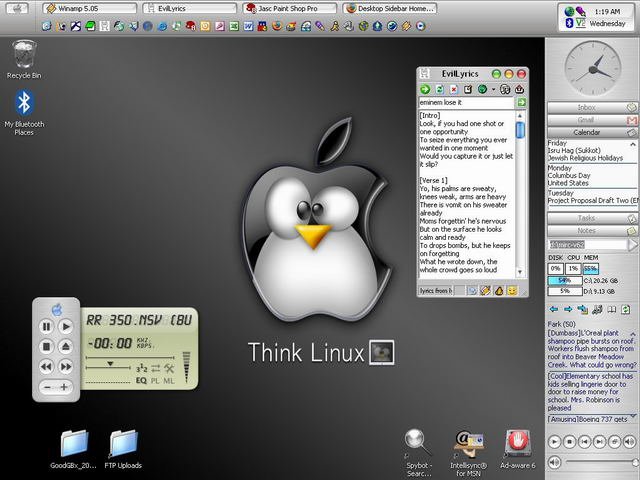Click the Winamp seek bar
Viewport: 640px width, 480px height.
click(x=130, y=358)
